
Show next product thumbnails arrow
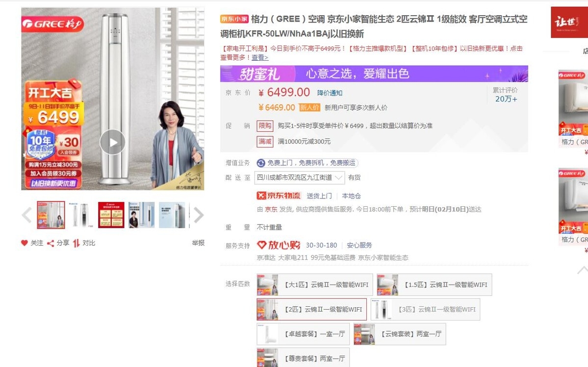click(x=199, y=215)
